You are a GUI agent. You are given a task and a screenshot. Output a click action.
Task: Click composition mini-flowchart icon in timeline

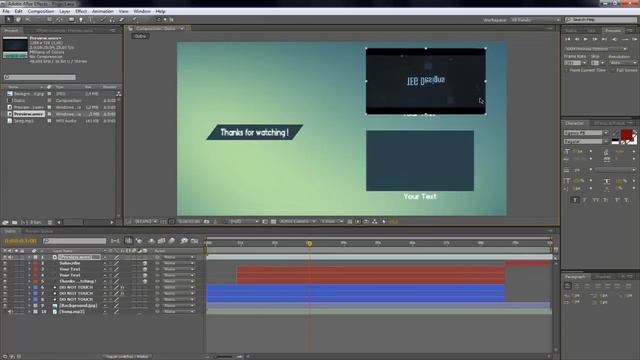[x=116, y=241]
